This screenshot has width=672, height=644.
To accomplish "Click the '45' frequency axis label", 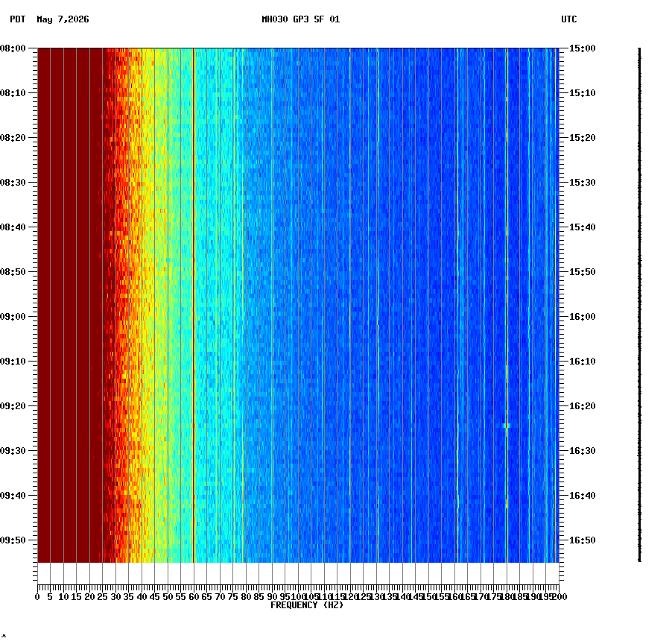I will (155, 597).
